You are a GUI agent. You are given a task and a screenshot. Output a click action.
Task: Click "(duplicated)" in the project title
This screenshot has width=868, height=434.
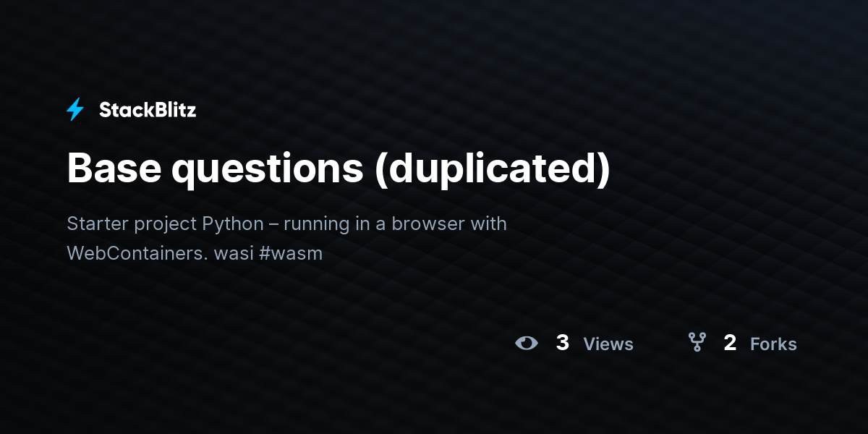coord(493,168)
